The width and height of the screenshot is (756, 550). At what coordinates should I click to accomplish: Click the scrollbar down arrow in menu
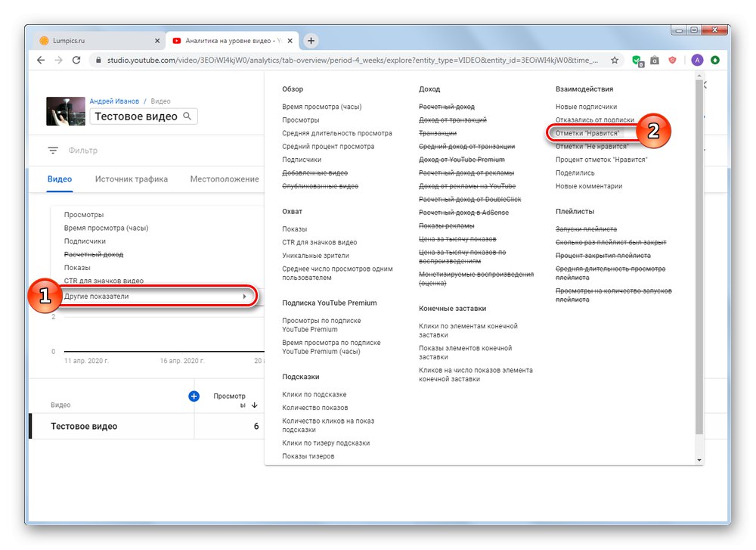(699, 460)
